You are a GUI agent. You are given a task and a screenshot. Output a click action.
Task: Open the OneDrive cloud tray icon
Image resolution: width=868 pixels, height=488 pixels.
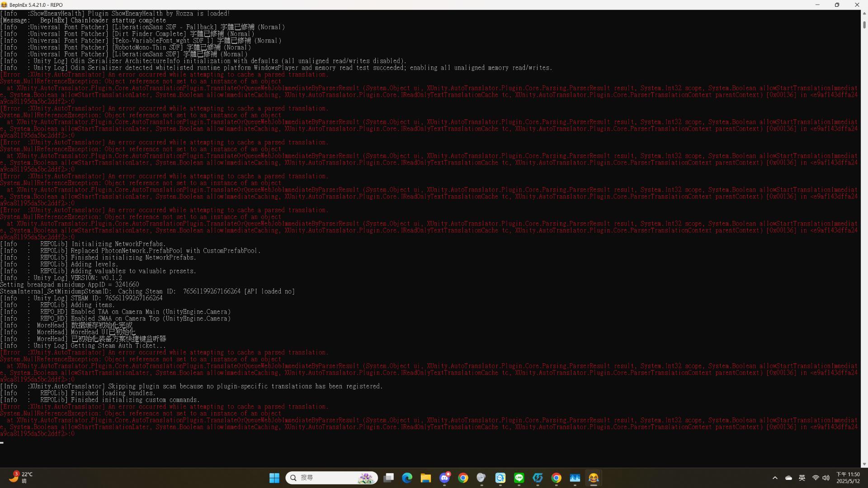(789, 478)
